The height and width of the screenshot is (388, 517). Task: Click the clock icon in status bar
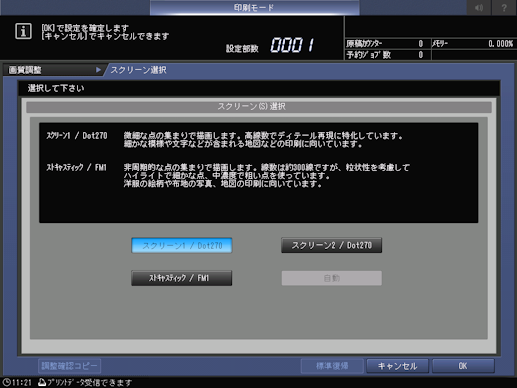(6, 382)
